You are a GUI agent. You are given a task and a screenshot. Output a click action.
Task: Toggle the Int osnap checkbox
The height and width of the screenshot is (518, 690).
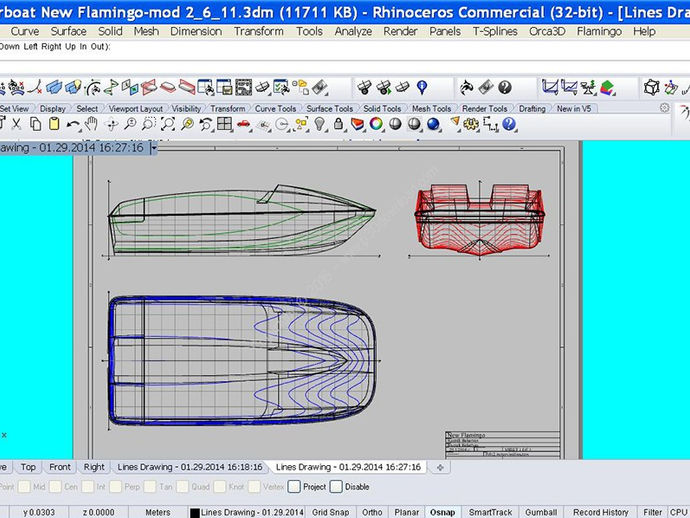(88, 486)
